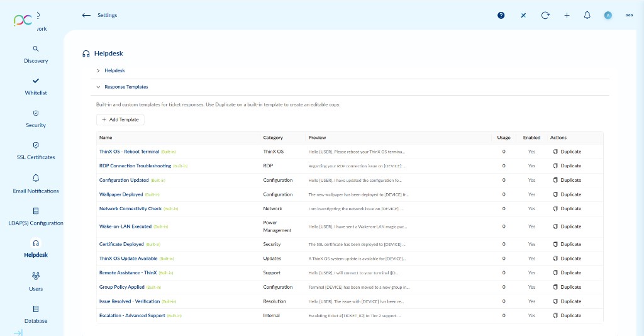The image size is (644, 336).
Task: Open the three-dots more menu
Action: [629, 15]
